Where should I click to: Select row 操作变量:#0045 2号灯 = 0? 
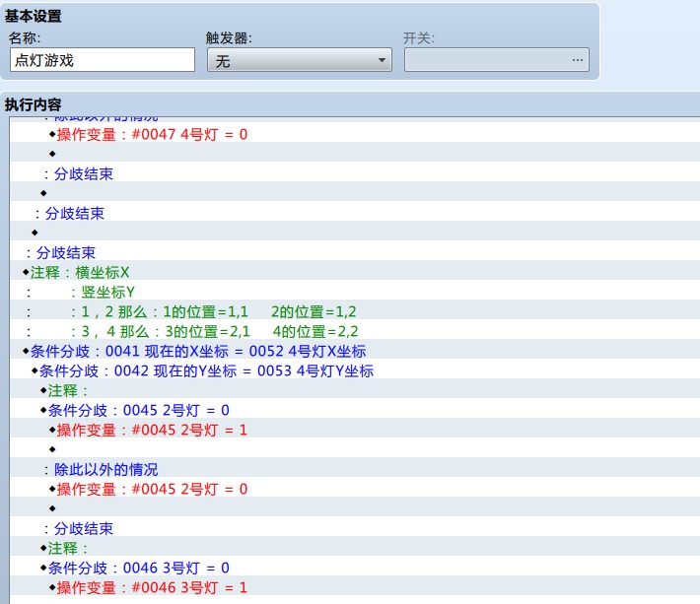pyautogui.click(x=355, y=489)
